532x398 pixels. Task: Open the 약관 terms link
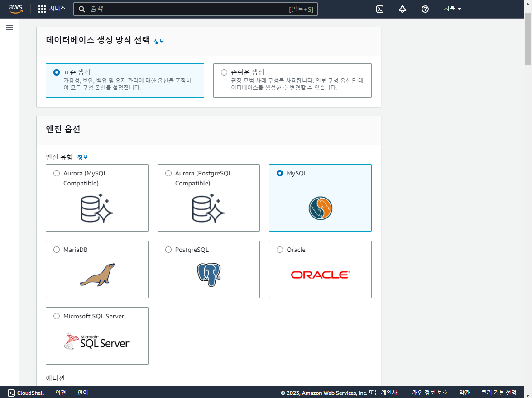[x=465, y=393]
